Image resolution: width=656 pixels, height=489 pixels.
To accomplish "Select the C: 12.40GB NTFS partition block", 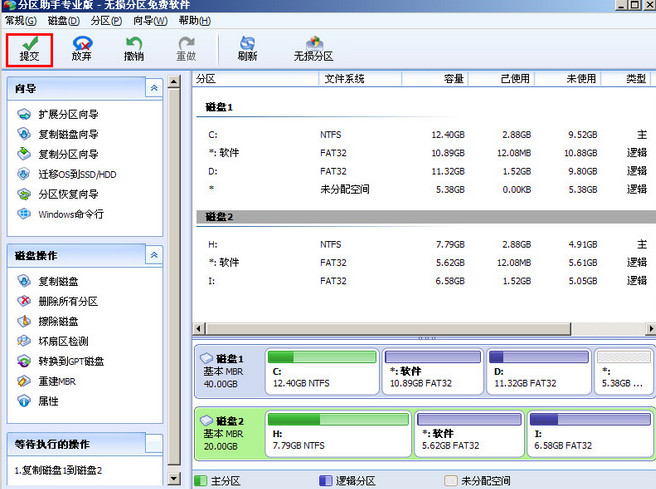I will point(322,371).
